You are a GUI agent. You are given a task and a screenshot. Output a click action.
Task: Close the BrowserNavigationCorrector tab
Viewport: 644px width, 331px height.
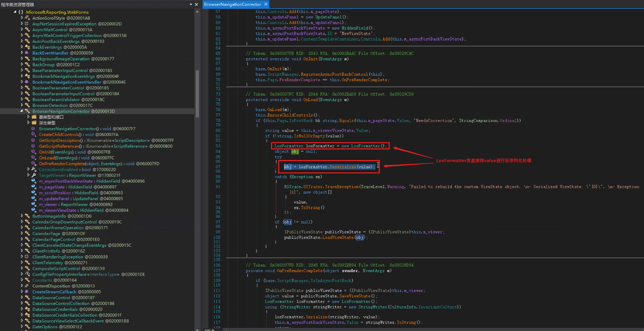[266, 4]
